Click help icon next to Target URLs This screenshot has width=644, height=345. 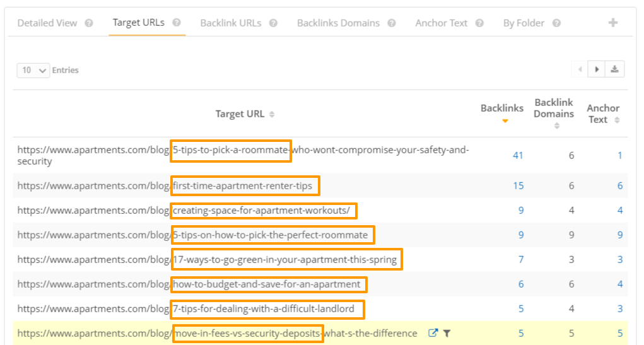[177, 23]
